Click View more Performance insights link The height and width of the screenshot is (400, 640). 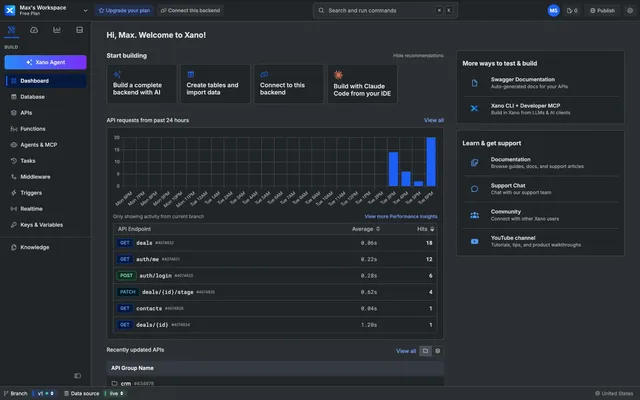pos(401,216)
